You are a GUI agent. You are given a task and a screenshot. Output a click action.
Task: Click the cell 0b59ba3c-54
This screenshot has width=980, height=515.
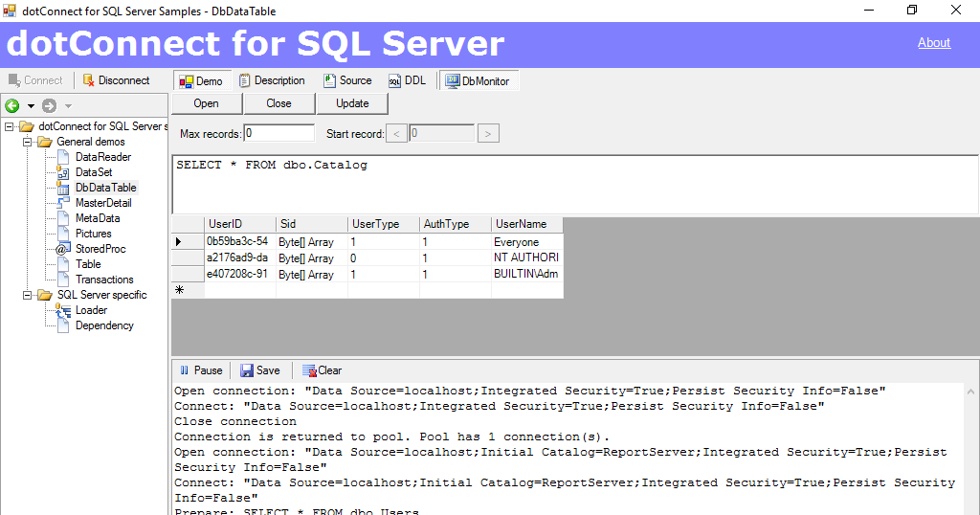click(240, 241)
